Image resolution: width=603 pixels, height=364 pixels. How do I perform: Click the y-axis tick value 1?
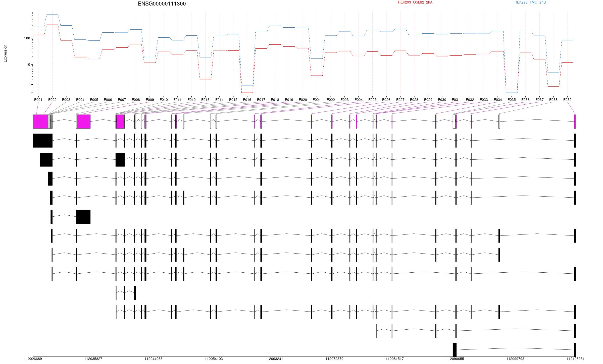pos(29,85)
